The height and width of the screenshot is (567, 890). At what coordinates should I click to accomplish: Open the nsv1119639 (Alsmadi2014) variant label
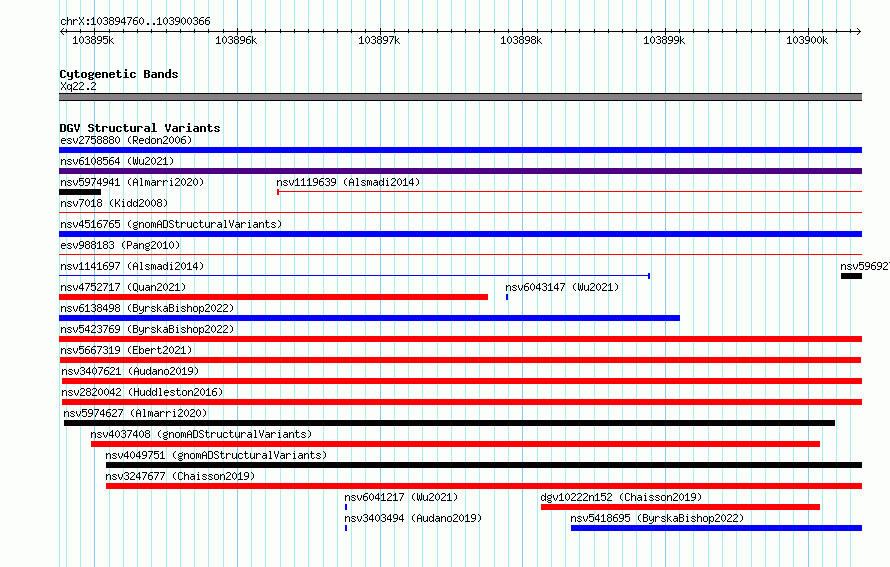click(348, 182)
